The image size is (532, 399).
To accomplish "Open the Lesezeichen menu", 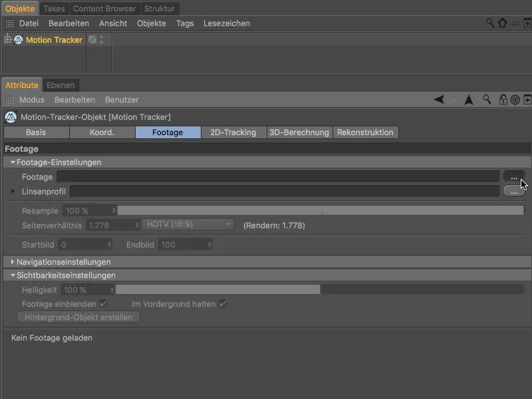I will [228, 23].
